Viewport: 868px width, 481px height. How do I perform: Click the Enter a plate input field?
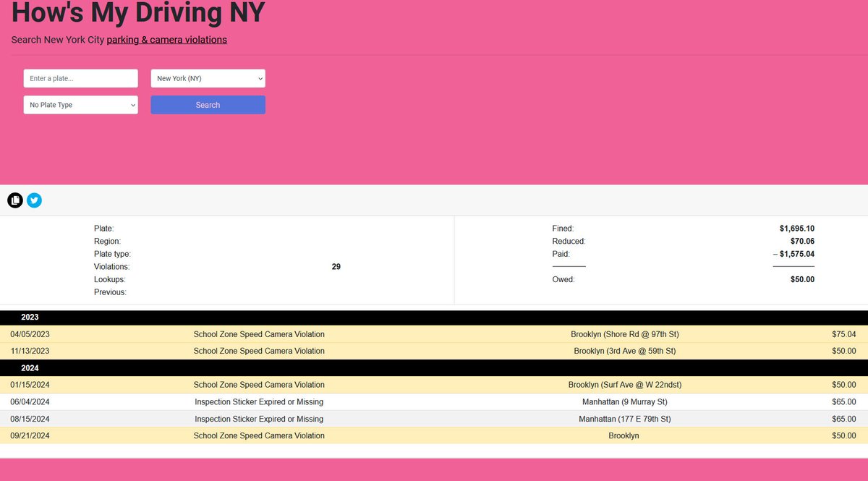tap(80, 78)
